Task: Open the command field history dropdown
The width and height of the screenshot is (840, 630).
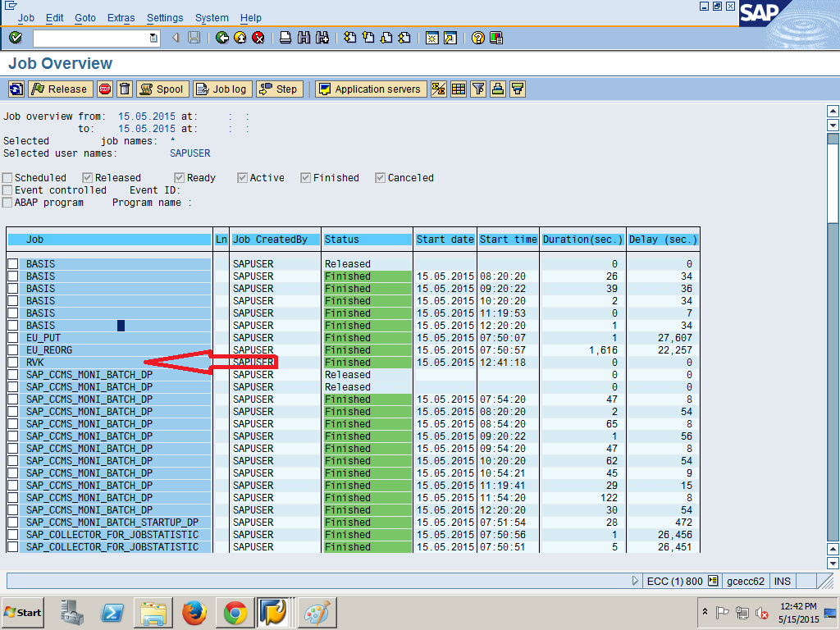Action: (153, 38)
